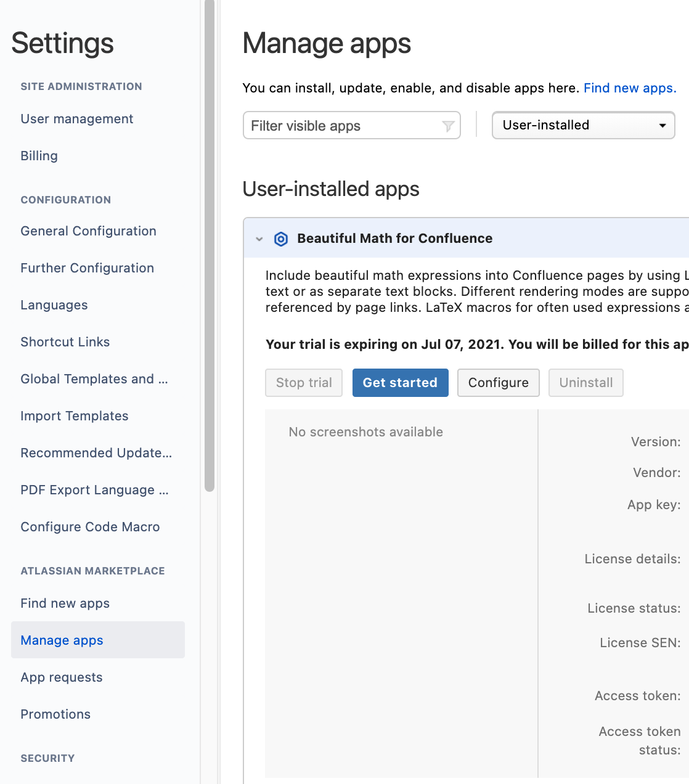The height and width of the screenshot is (784, 689).
Task: Click the filter funnel icon
Action: tap(448, 126)
